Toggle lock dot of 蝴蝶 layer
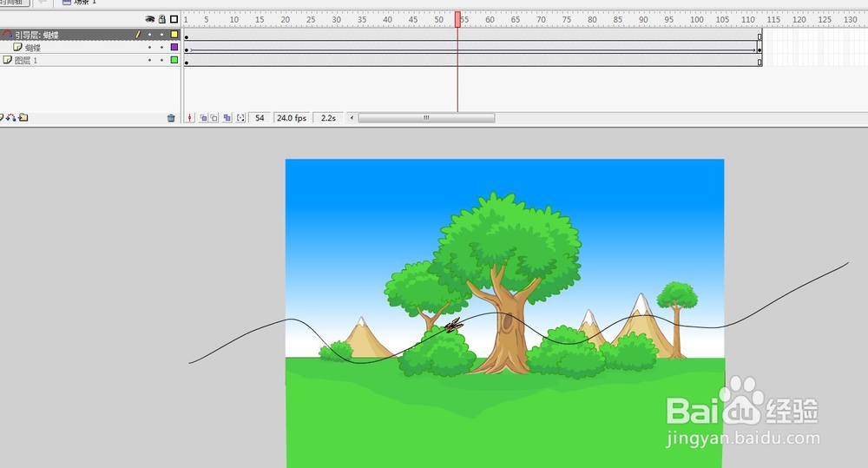Image resolution: width=868 pixels, height=468 pixels. (x=161, y=47)
